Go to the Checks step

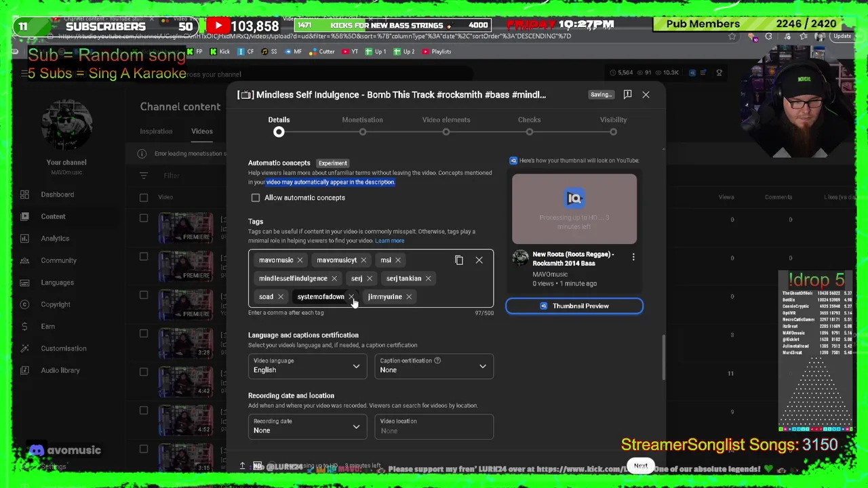530,125
